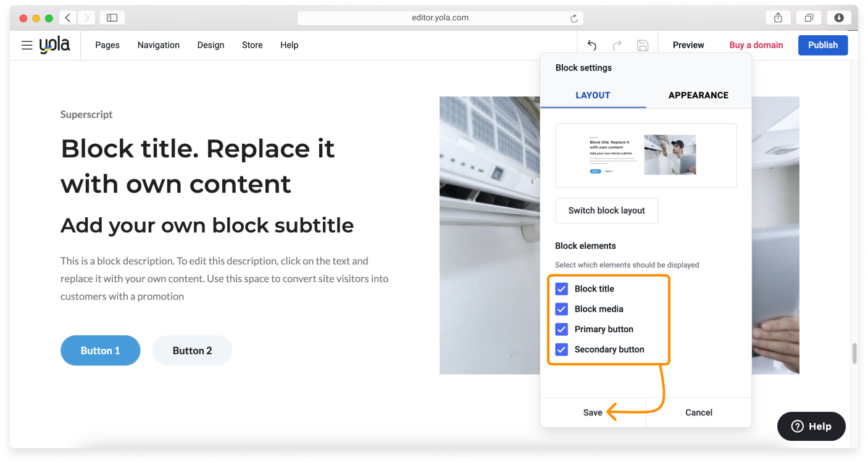
Task: Save the block settings
Action: 593,412
